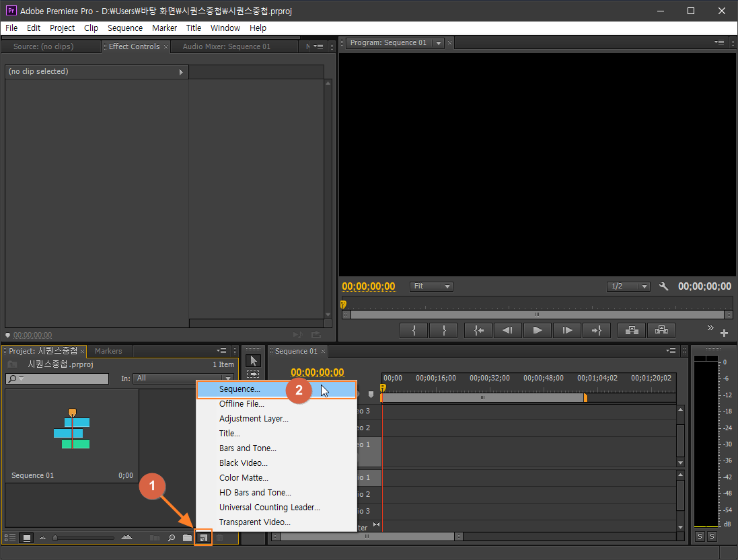The height and width of the screenshot is (560, 738).
Task: Choose Black Video... menu item
Action: tap(276, 463)
